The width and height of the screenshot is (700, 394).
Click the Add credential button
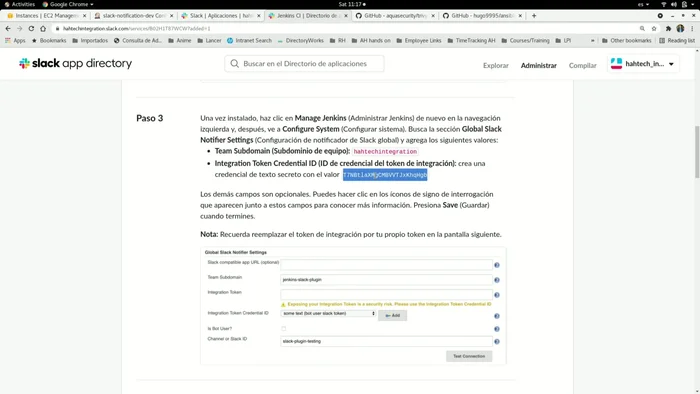point(392,315)
